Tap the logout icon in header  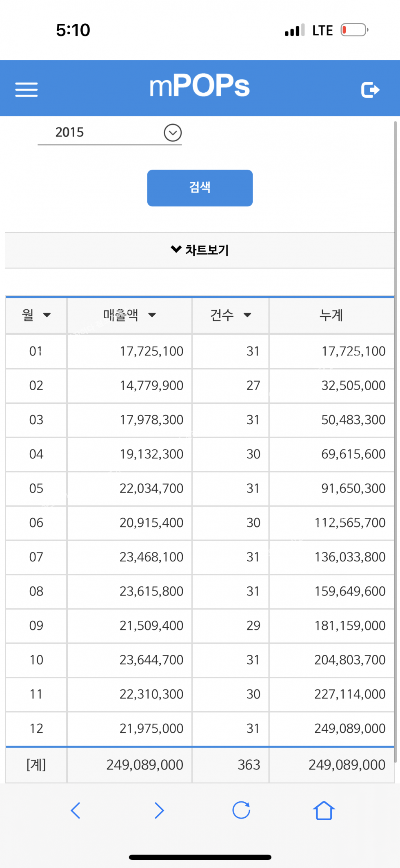pos(370,90)
